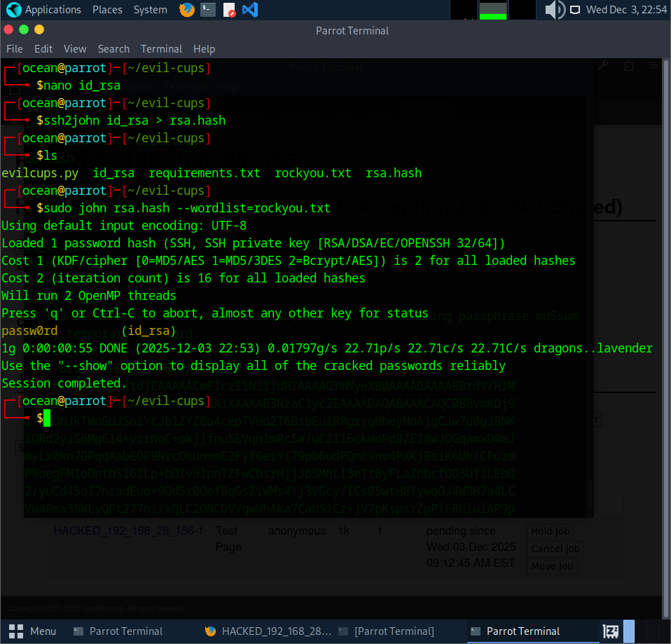Click the volume speaker icon
The height and width of the screenshot is (644, 671).
pos(555,10)
